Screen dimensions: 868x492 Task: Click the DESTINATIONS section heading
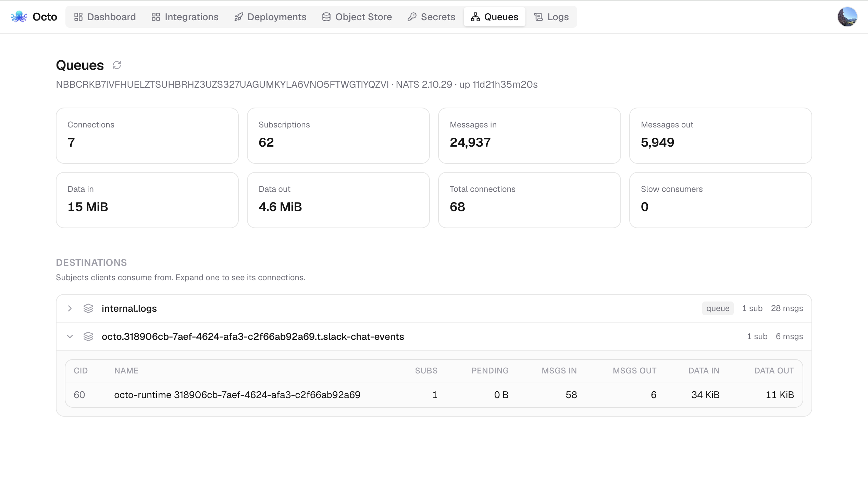point(91,262)
